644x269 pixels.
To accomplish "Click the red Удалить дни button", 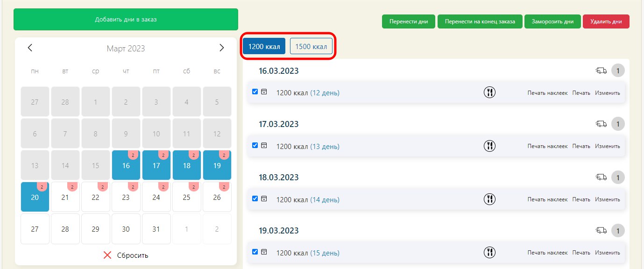I will click(x=606, y=21).
